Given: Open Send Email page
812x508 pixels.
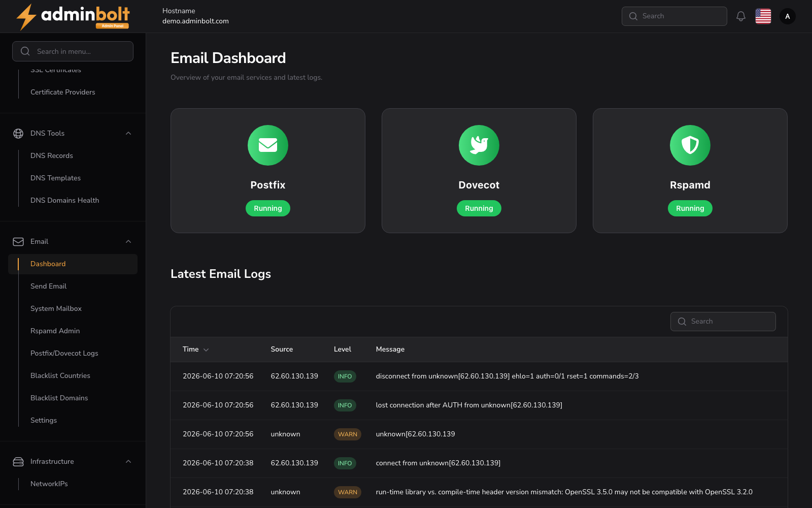Looking at the screenshot, I should click(x=49, y=286).
